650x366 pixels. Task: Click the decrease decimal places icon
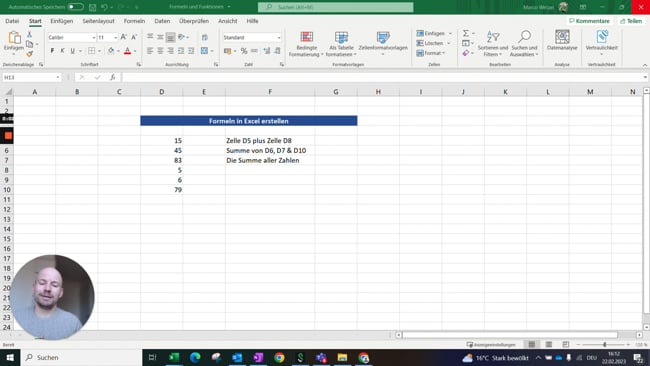277,51
